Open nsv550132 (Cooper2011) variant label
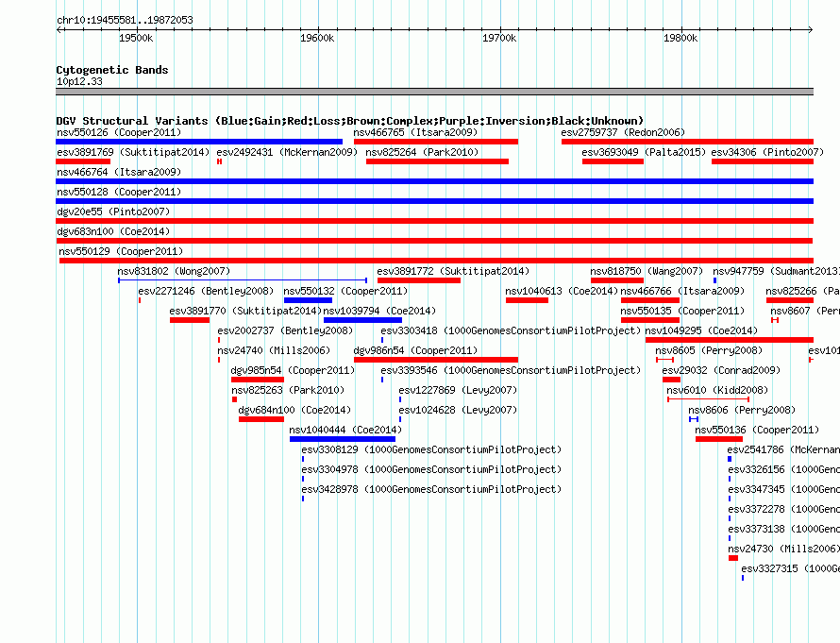This screenshot has width=840, height=643. pos(345,291)
